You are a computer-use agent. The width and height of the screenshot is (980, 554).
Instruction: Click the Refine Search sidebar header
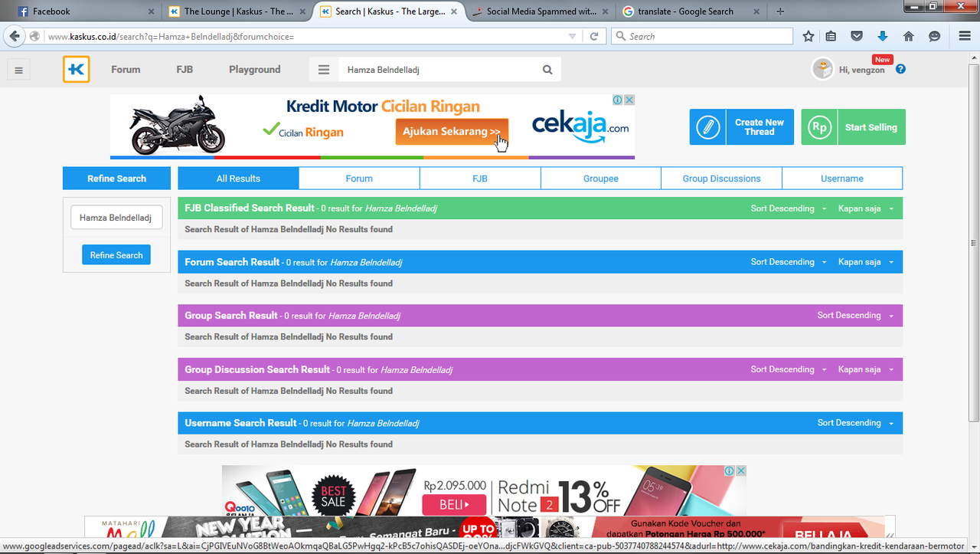click(x=116, y=179)
